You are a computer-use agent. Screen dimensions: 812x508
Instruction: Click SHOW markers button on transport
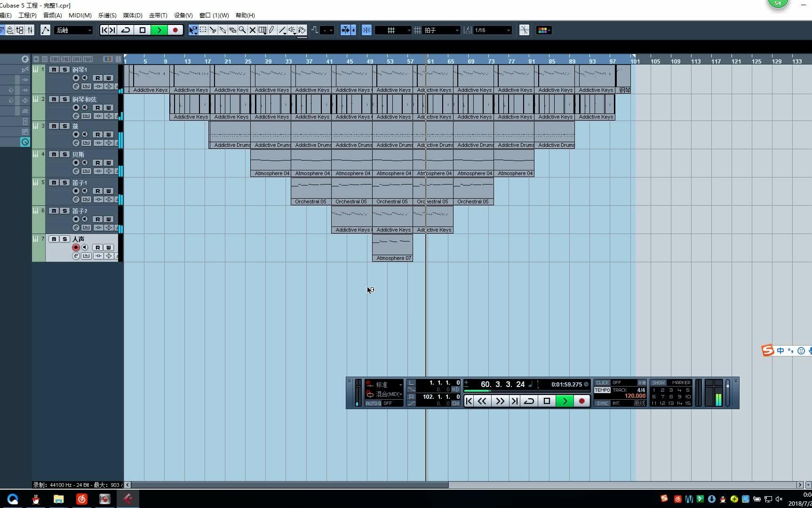coord(659,383)
